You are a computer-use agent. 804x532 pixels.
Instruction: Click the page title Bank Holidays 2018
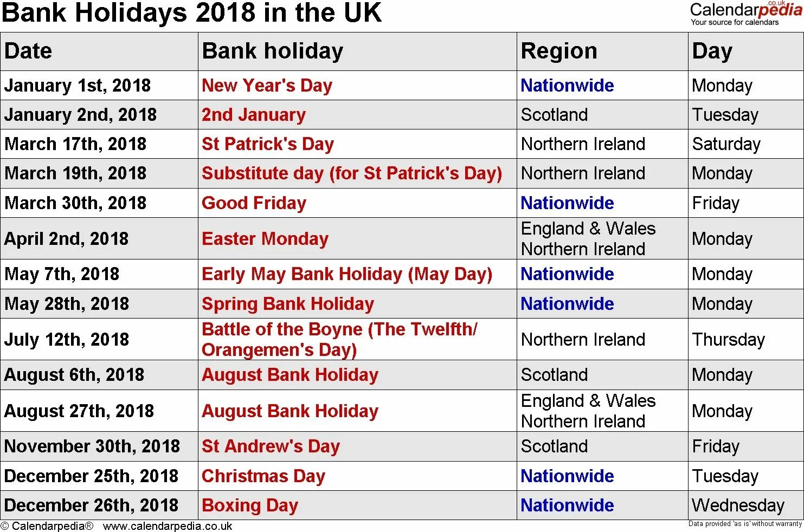192,13
